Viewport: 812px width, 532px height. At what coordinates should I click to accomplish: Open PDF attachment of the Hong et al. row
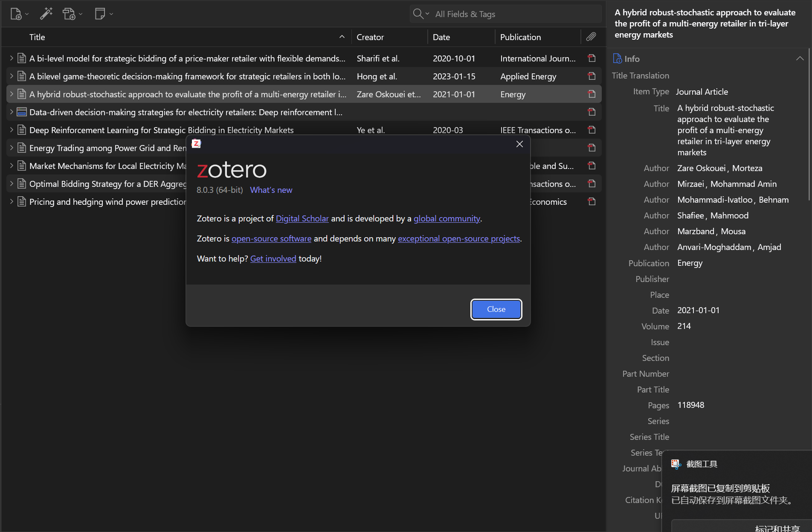[592, 76]
